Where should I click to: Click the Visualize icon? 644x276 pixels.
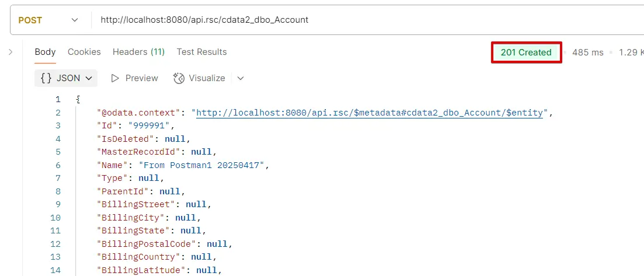tap(179, 78)
